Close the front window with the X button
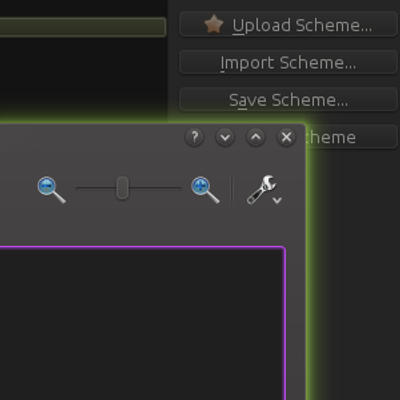This screenshot has height=400, width=400. tap(286, 137)
